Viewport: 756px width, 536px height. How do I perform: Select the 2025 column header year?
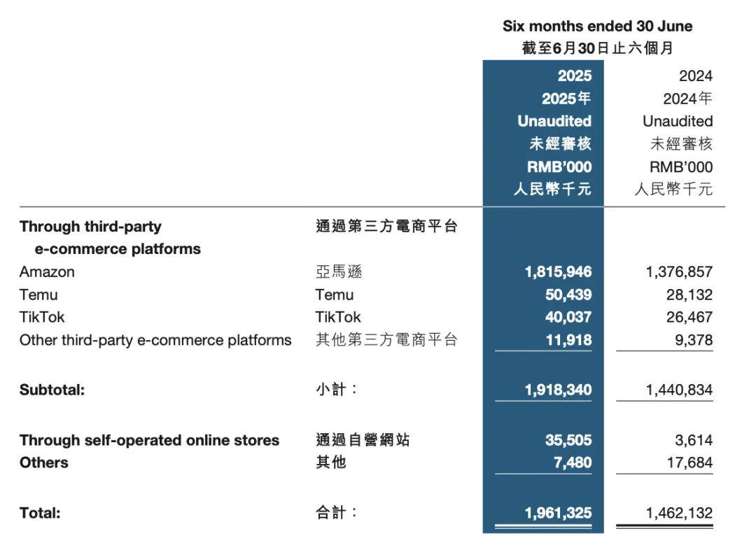574,76
